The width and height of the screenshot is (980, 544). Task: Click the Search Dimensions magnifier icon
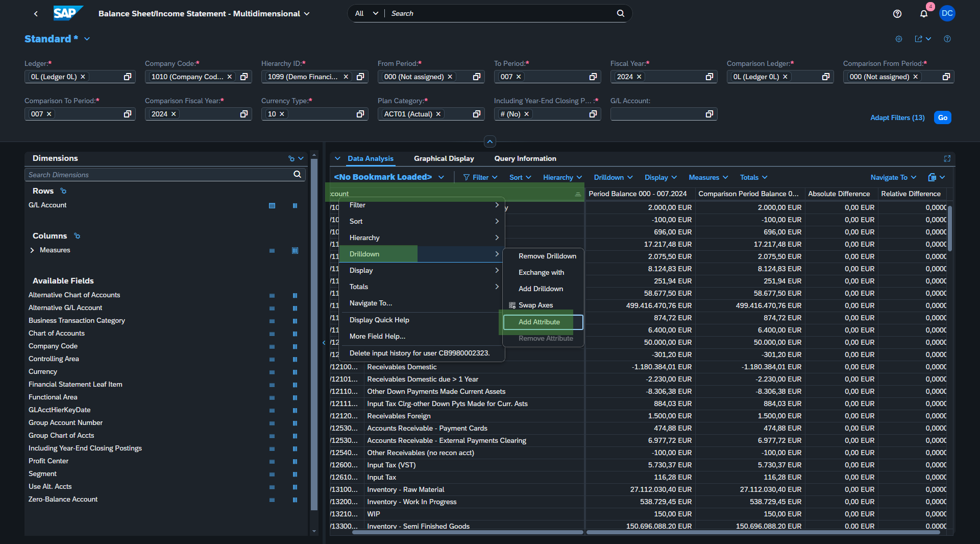click(x=298, y=175)
